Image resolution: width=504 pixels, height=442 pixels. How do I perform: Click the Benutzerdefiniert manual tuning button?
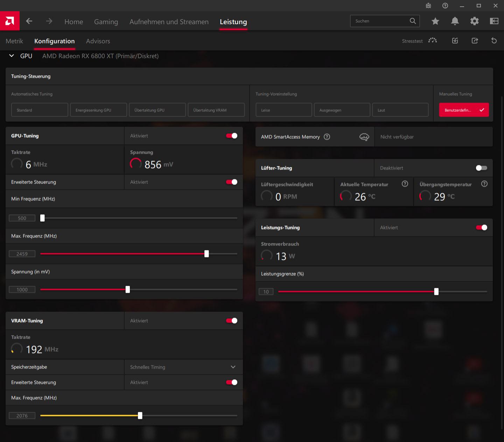[x=464, y=110]
